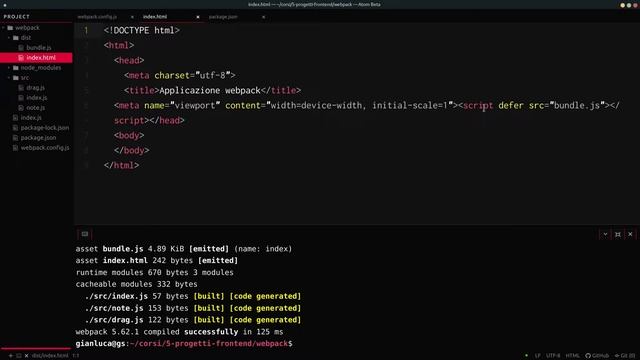Switch to the webpack.config.js tab
The height and width of the screenshot is (360, 640).
point(97,17)
